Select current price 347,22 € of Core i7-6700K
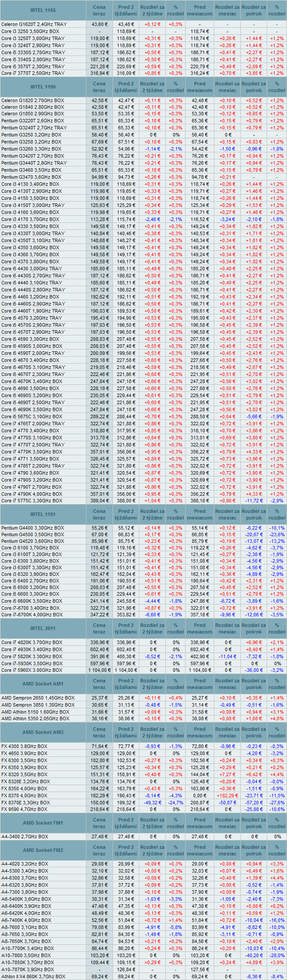Image resolution: width=287 pixels, height=980 pixels. coord(99,615)
